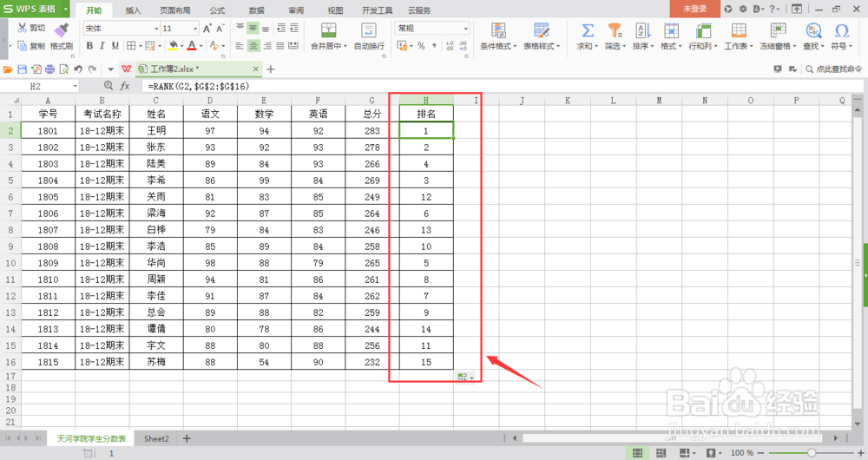Expand the borders dropdown arrow
The width and height of the screenshot is (868, 460).
pyautogui.click(x=141, y=46)
